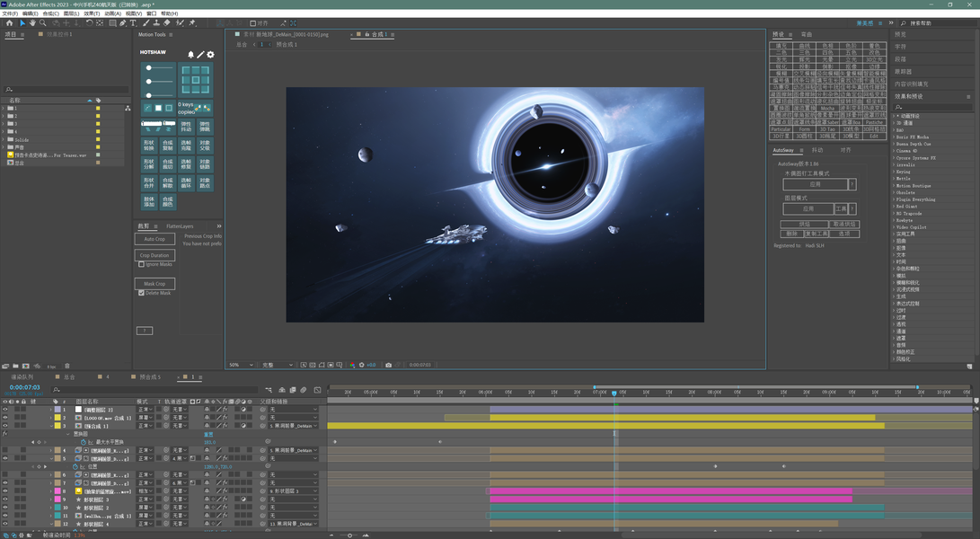Select the Type text tool

(x=133, y=23)
